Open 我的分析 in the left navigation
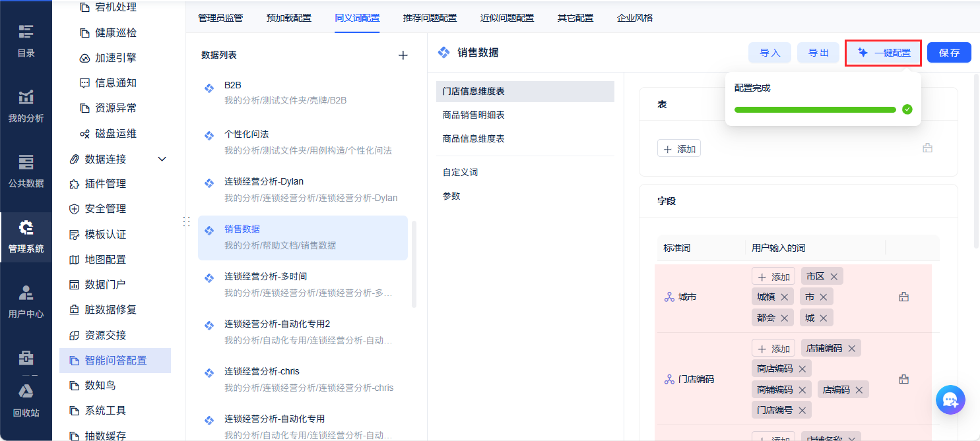 pos(26,105)
